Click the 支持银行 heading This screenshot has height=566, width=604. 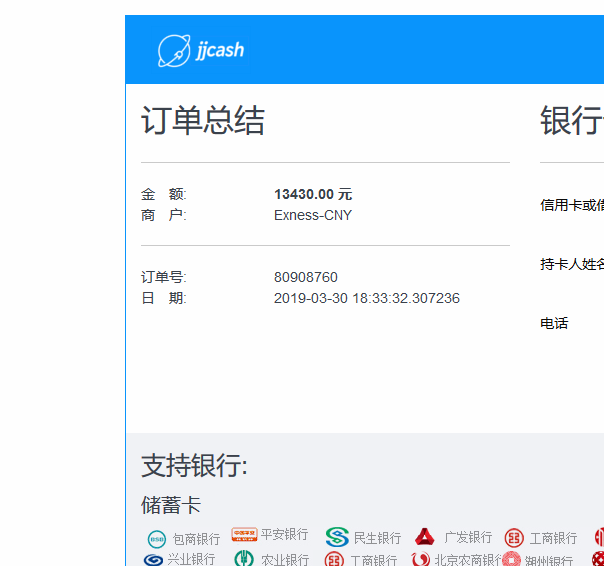[195, 465]
